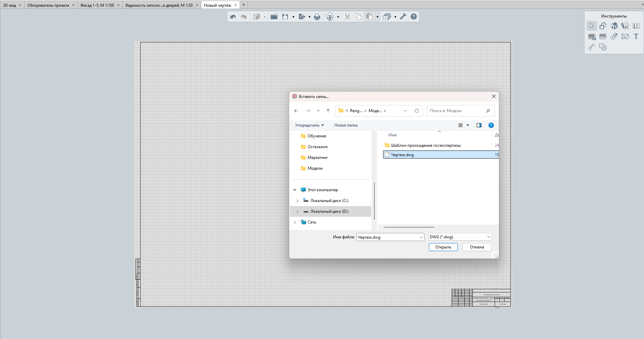The width and height of the screenshot is (644, 339).
Task: Open the sync options dropdown arrow
Action: 338,17
